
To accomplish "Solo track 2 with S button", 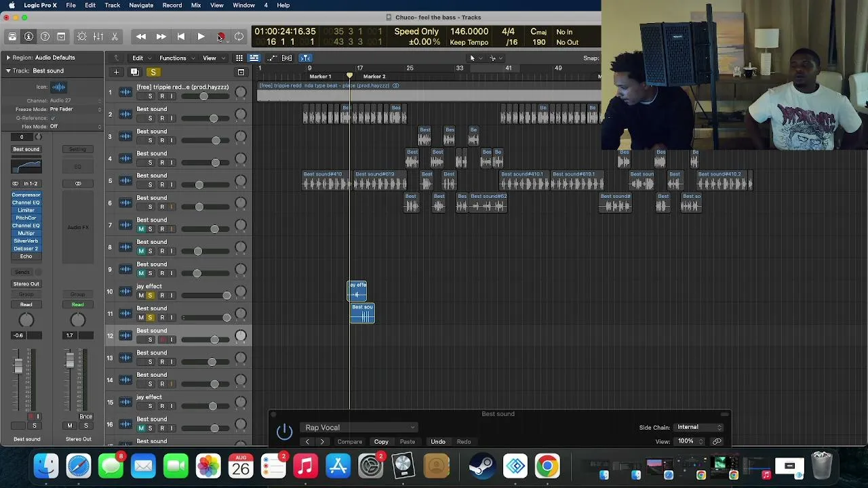I will point(151,118).
